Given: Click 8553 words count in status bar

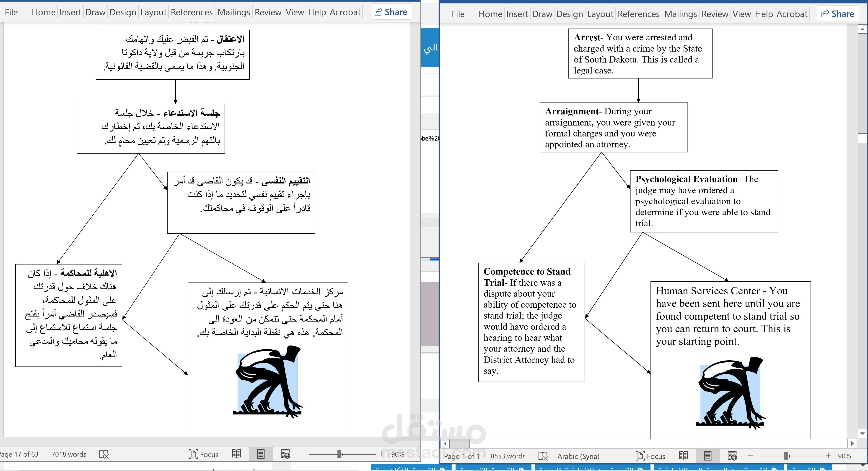Looking at the screenshot, I should (508, 456).
